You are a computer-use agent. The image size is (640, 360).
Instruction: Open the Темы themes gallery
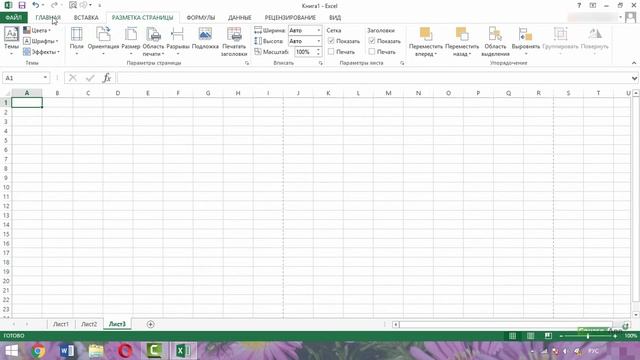[11, 40]
